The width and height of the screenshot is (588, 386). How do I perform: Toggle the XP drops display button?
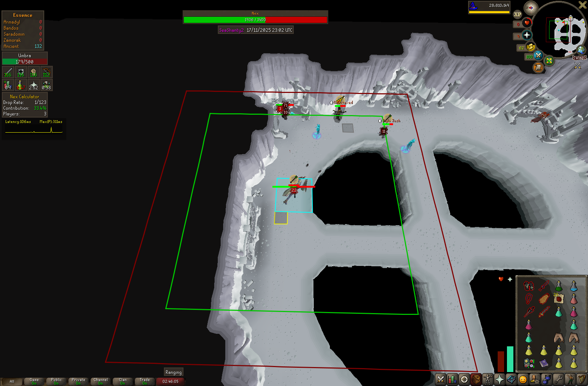tap(517, 14)
